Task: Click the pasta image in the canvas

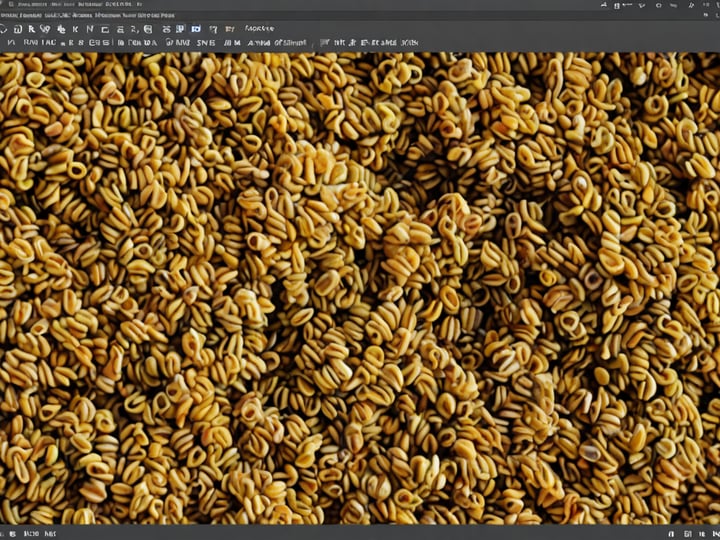Action: (x=360, y=288)
